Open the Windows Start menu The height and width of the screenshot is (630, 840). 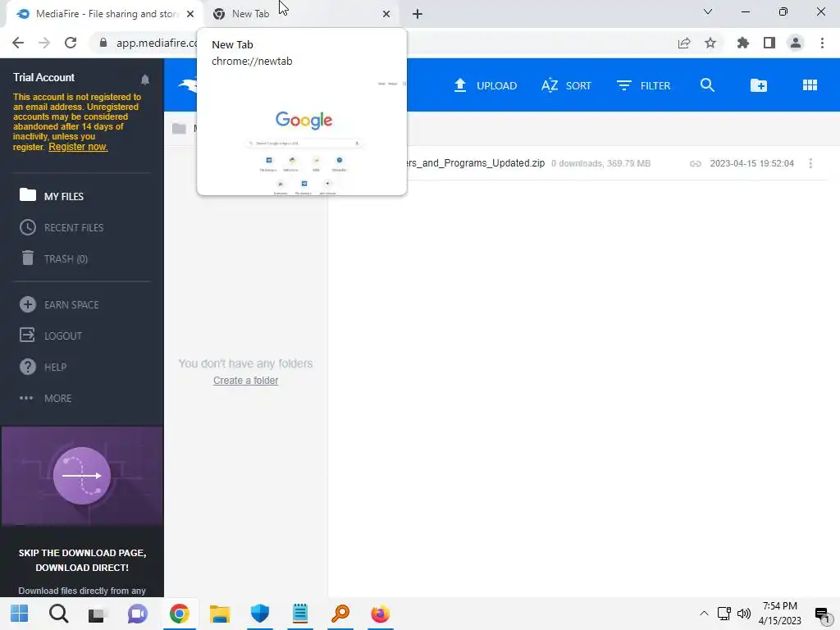pyautogui.click(x=20, y=614)
